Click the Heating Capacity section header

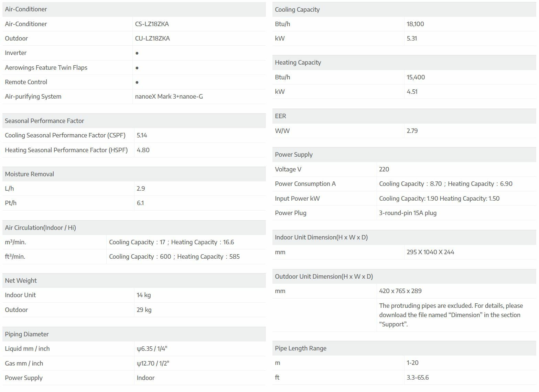(298, 63)
